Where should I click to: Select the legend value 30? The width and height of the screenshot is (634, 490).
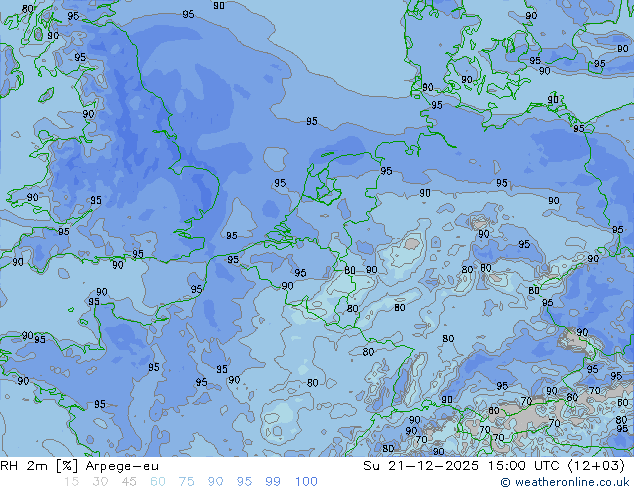pos(100,482)
